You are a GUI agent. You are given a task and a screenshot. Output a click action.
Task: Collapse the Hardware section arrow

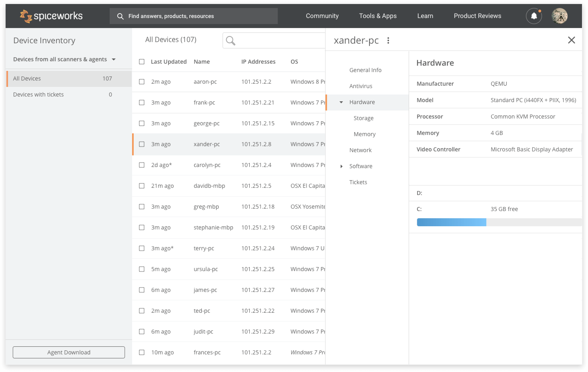click(x=341, y=102)
